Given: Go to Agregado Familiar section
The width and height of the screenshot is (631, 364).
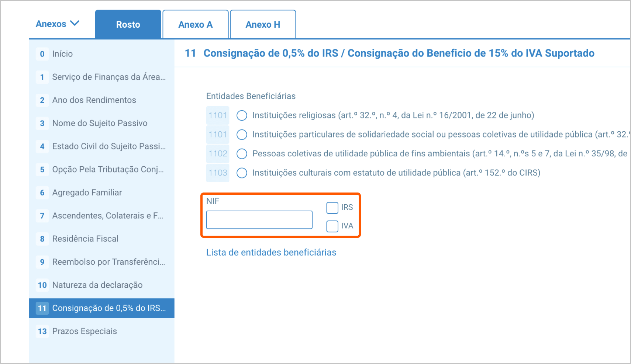Looking at the screenshot, I should point(87,193).
